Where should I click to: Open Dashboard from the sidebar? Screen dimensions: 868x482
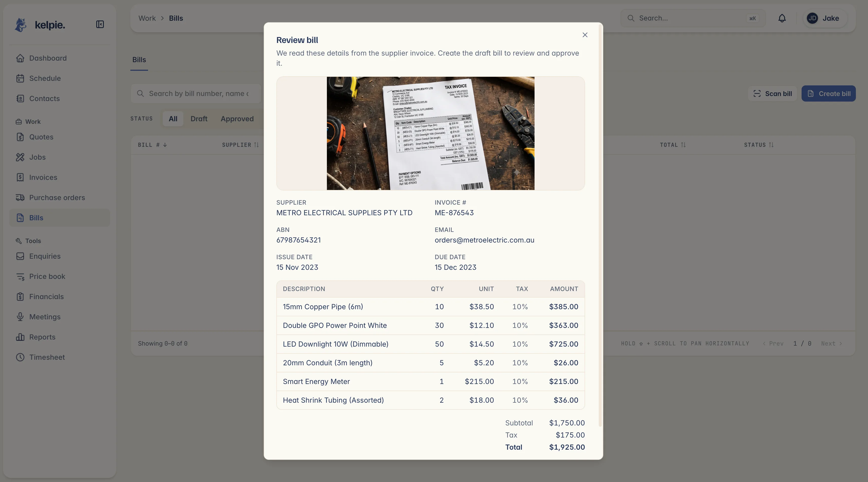[60, 58]
